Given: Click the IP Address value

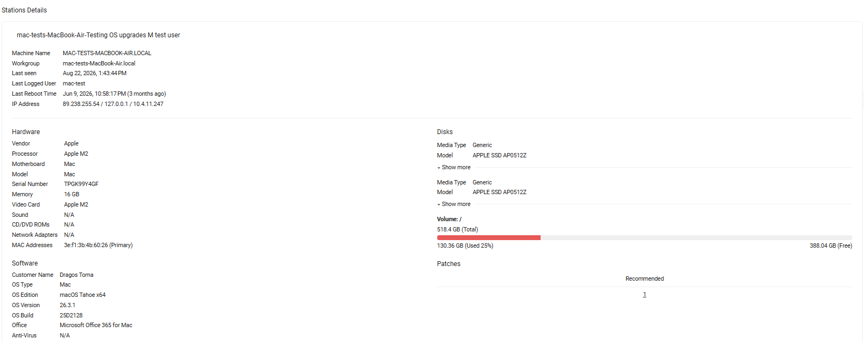Looking at the screenshot, I should click(113, 104).
